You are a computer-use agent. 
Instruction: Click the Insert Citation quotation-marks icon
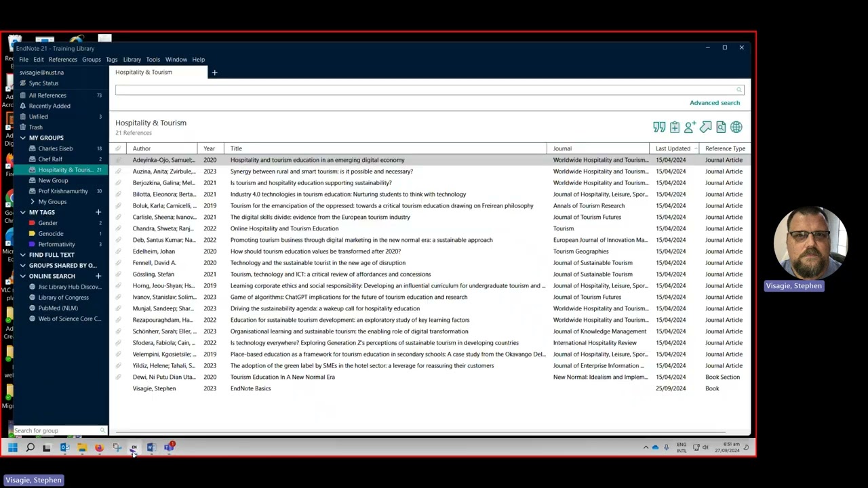[x=659, y=127]
